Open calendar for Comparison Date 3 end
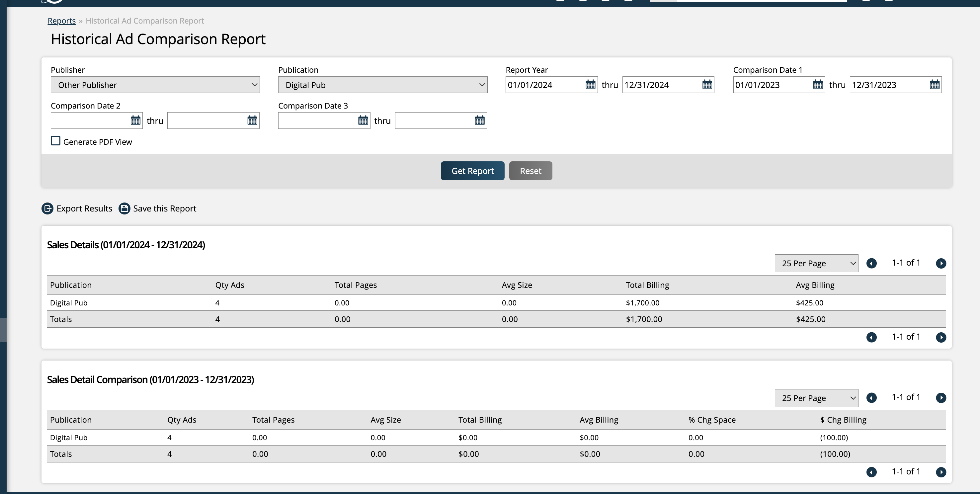Image resolution: width=980 pixels, height=494 pixels. coord(479,121)
